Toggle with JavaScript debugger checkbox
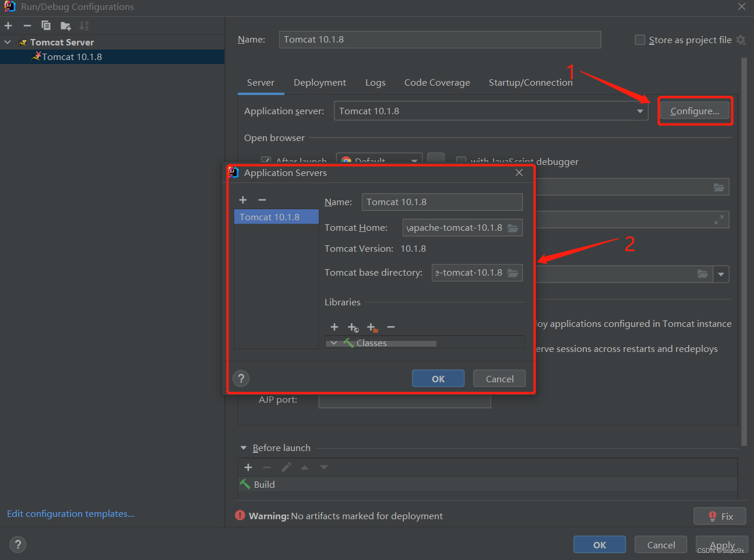The height and width of the screenshot is (560, 754). [461, 161]
